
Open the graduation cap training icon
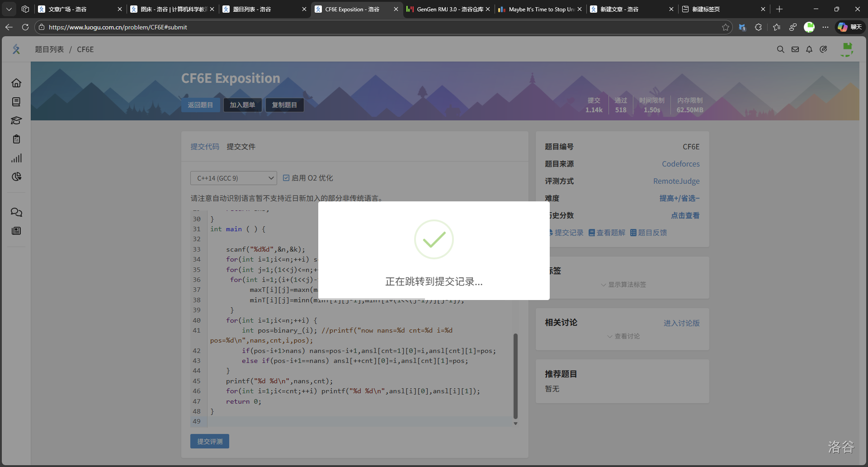coord(16,120)
